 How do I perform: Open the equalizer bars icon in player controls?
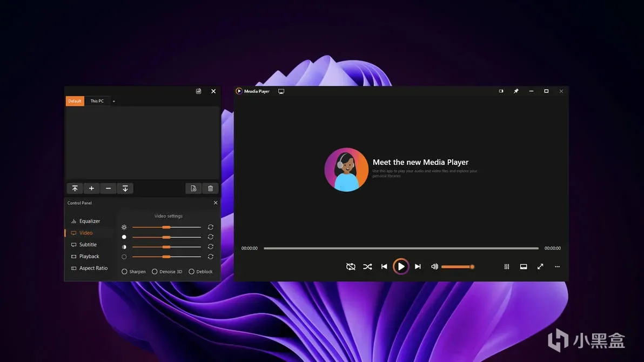coord(507,267)
